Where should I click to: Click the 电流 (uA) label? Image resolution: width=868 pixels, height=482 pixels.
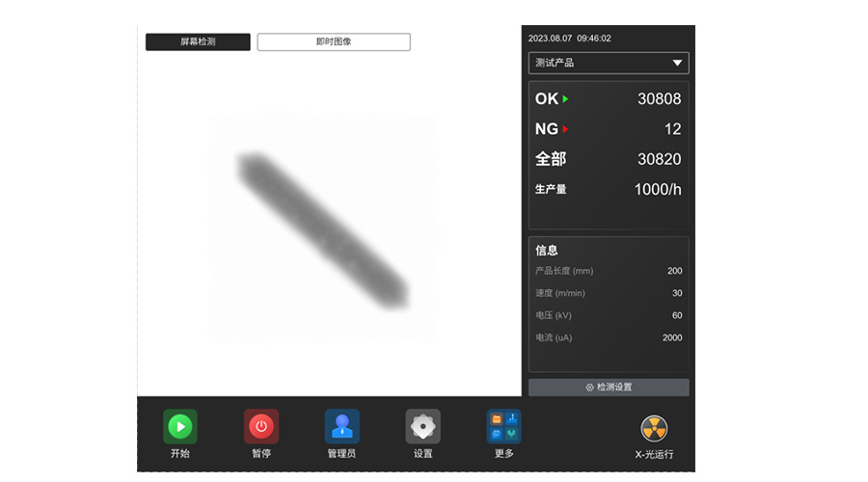coord(554,337)
